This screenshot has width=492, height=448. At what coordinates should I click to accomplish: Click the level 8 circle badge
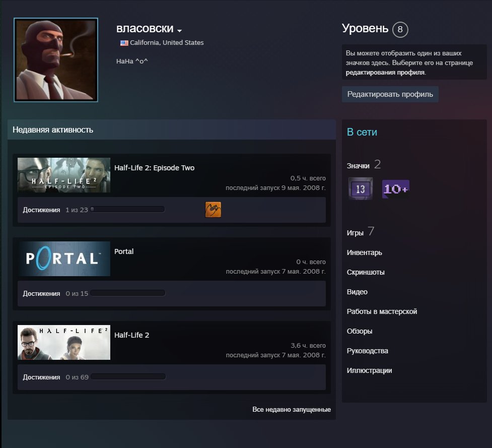(x=400, y=30)
